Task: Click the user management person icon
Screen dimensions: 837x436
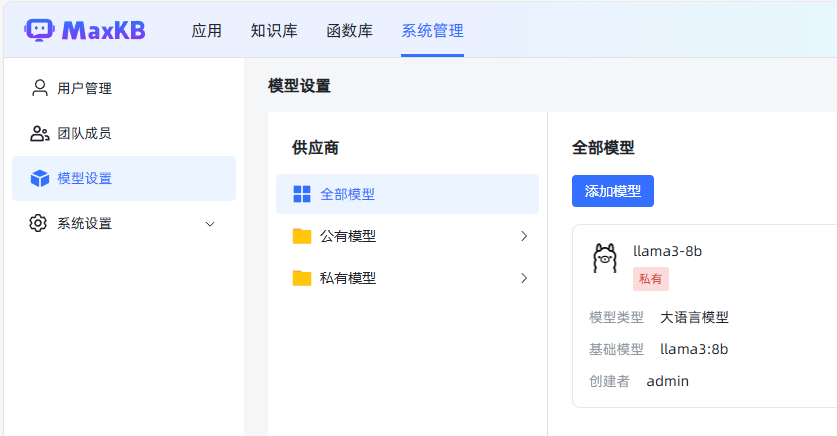Action: click(40, 88)
